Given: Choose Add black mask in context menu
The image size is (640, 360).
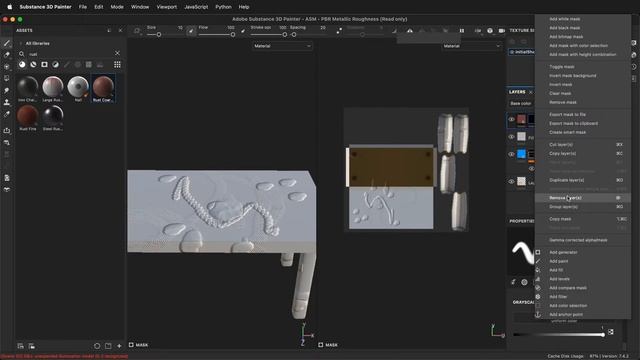Looking at the screenshot, I should (x=583, y=28).
